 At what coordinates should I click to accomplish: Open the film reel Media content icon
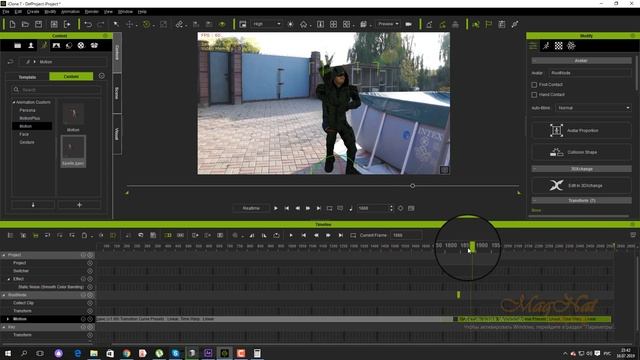point(81,45)
